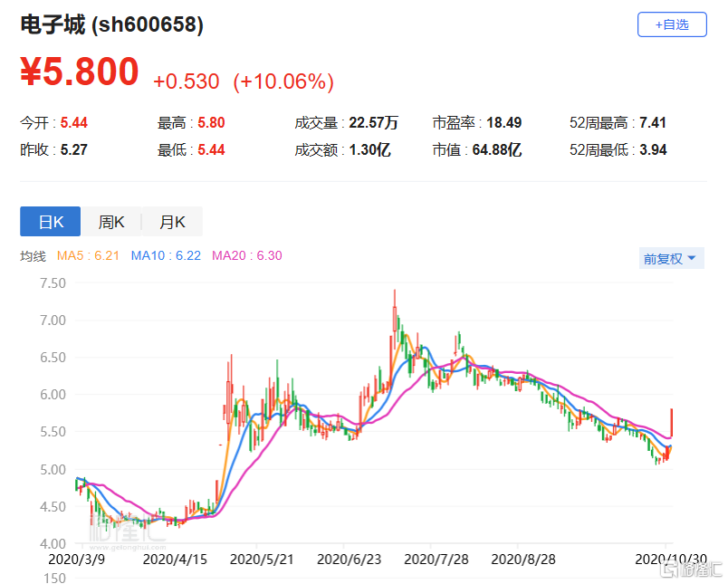
Task: Toggle the MA20 moving average label
Action: 246,256
